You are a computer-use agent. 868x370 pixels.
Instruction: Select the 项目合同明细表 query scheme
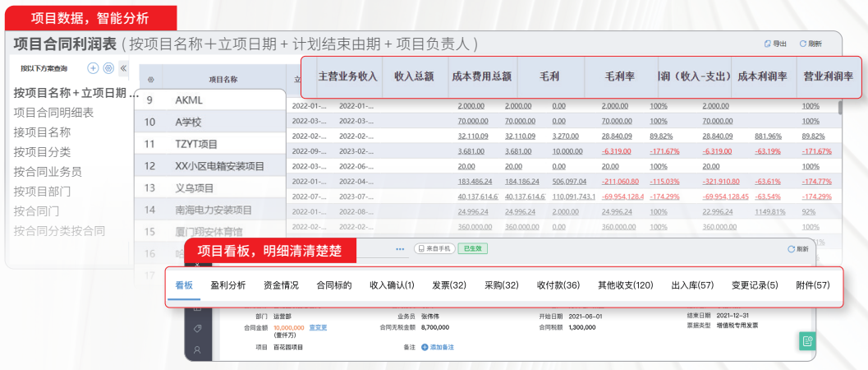(x=53, y=112)
